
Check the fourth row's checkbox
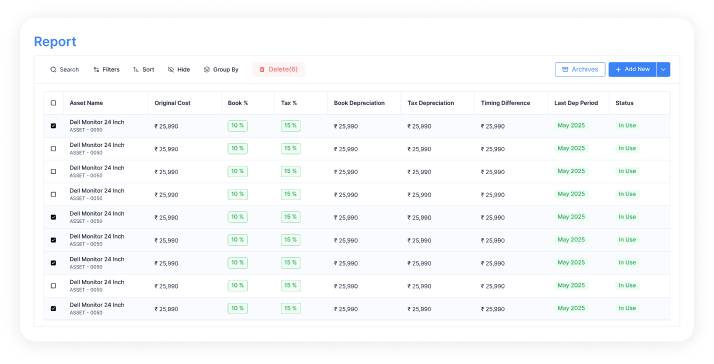pyautogui.click(x=53, y=195)
